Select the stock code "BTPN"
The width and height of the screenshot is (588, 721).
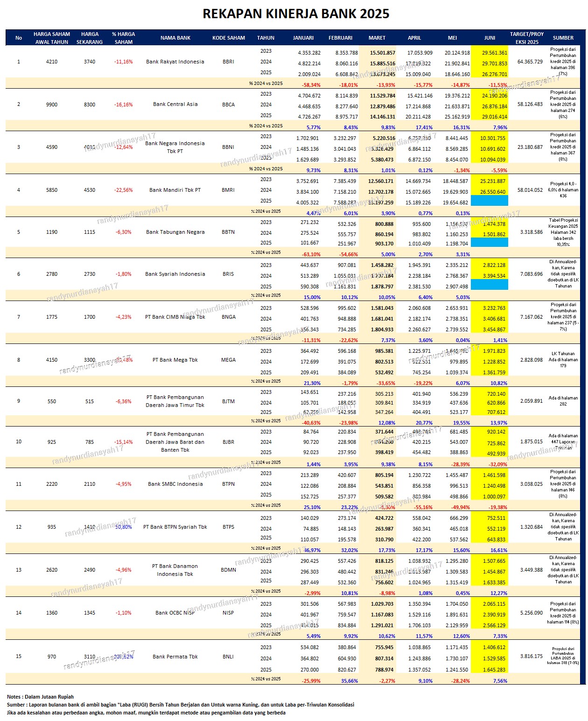coord(228,484)
